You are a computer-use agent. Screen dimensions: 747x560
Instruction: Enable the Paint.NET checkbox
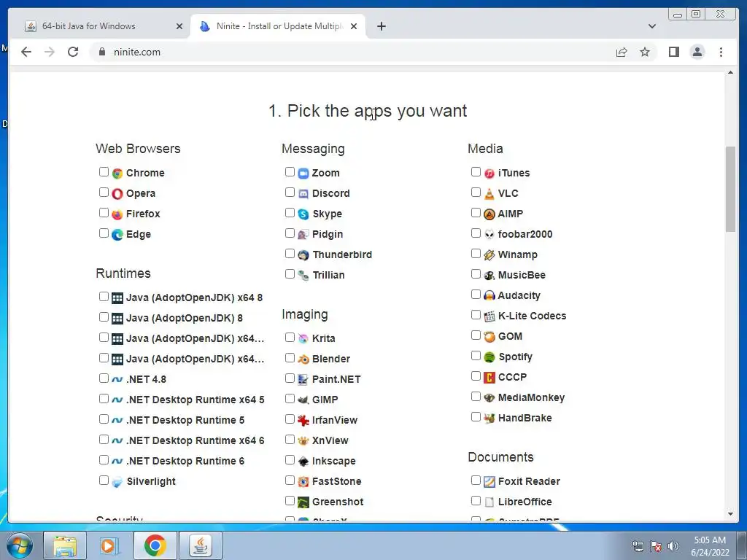click(x=290, y=378)
